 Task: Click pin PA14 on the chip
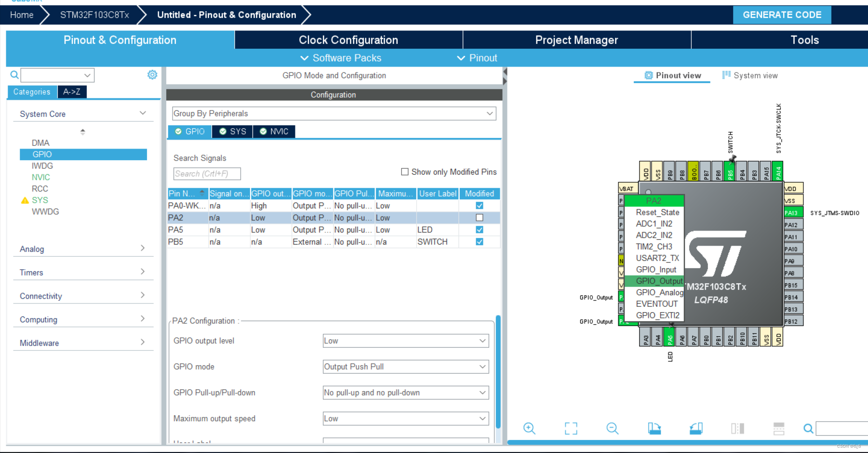coord(778,171)
